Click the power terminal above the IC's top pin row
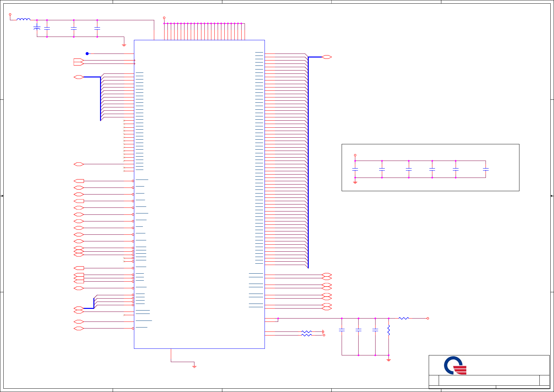554x392 pixels. click(x=164, y=18)
